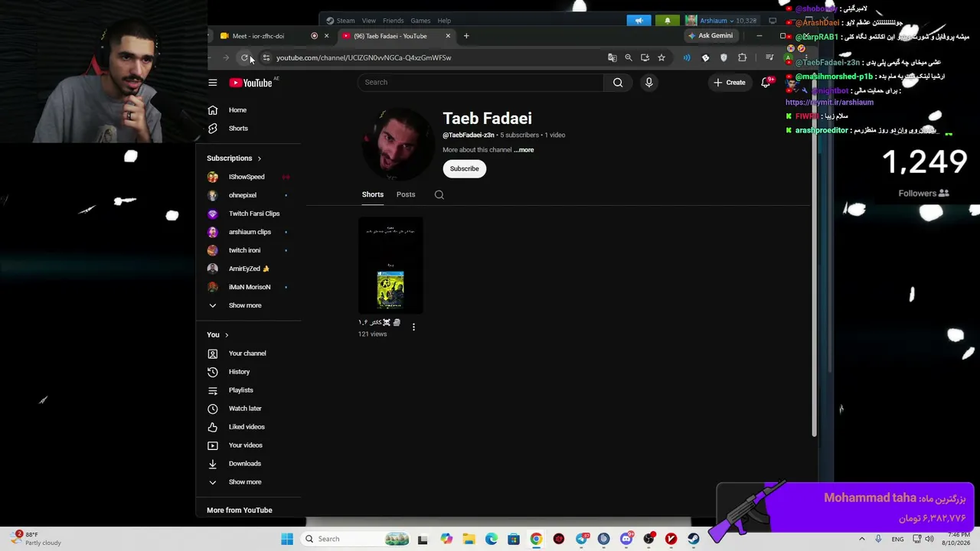Image resolution: width=980 pixels, height=551 pixels.
Task: Open a new browser tab
Action: click(x=466, y=36)
